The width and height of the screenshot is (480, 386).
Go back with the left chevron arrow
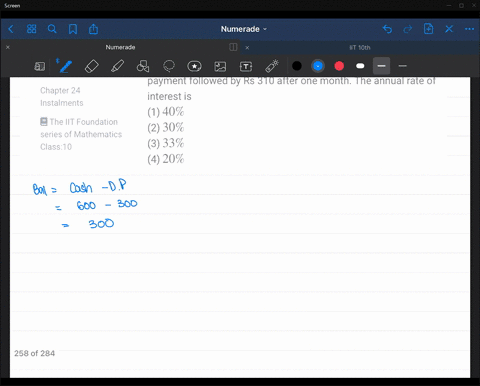point(11,29)
